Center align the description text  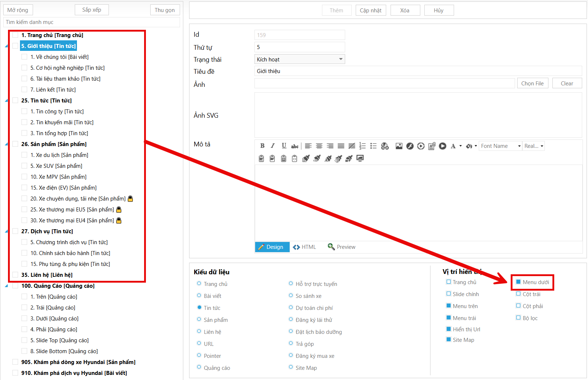click(x=319, y=146)
